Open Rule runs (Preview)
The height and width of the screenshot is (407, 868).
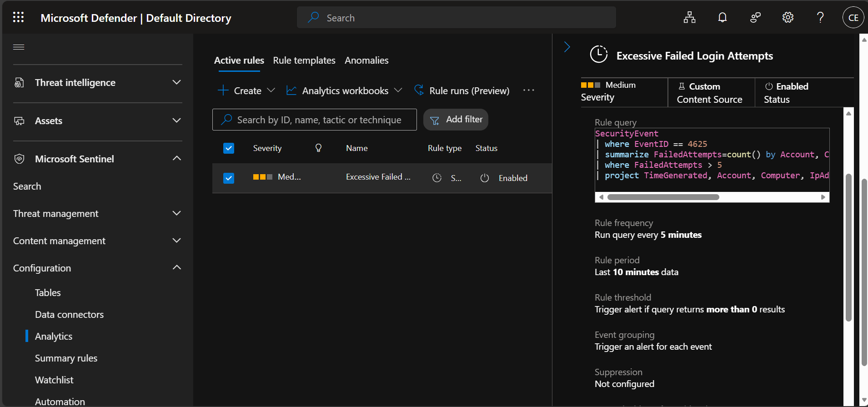click(x=462, y=90)
